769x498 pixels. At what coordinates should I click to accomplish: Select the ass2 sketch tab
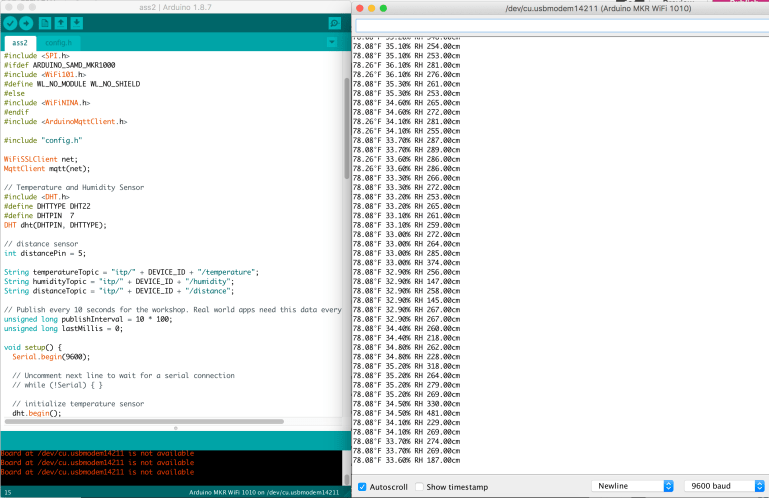point(19,43)
